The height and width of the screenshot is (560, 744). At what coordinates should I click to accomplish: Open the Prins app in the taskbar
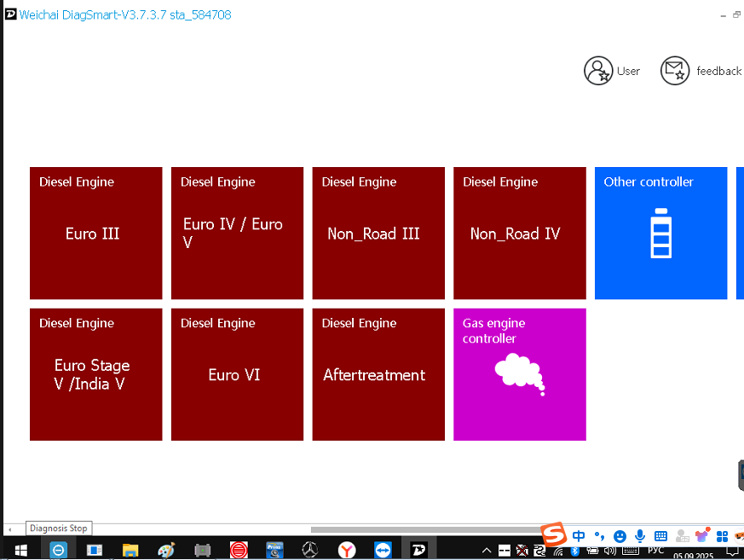[x=274, y=550]
